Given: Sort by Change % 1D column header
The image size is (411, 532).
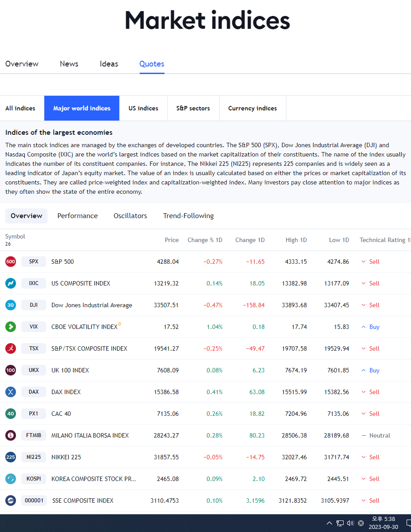Looking at the screenshot, I should click(x=205, y=240).
